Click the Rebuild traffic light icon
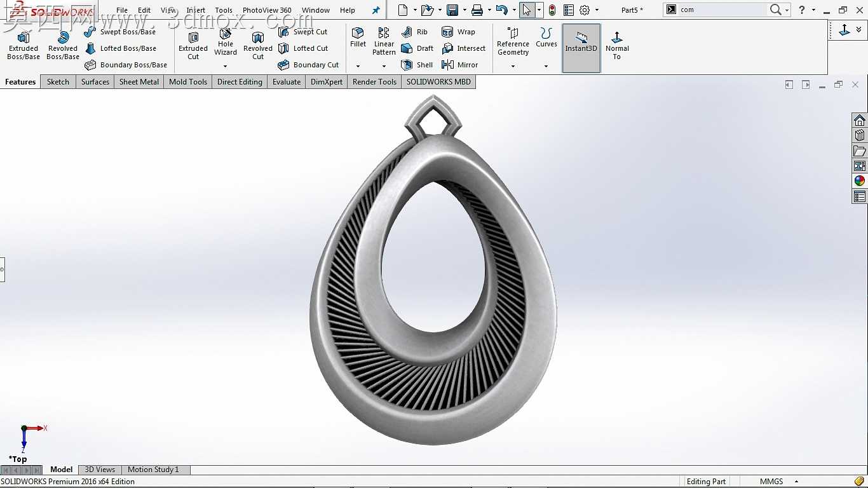Screen dimensions: 868x488 [x=552, y=10]
